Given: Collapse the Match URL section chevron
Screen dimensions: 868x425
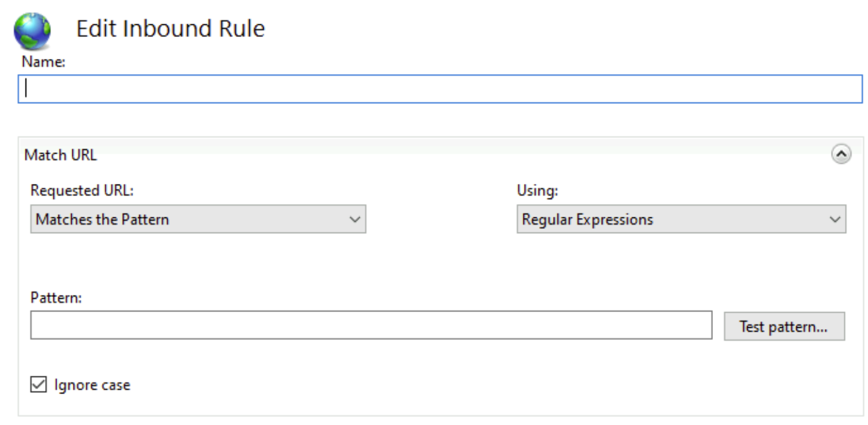Looking at the screenshot, I should click(841, 155).
